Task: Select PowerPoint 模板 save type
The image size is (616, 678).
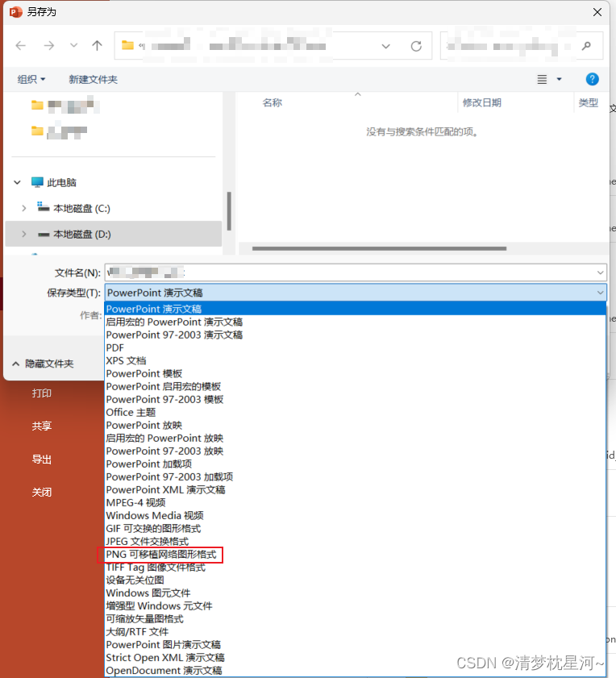Action: (x=355, y=373)
